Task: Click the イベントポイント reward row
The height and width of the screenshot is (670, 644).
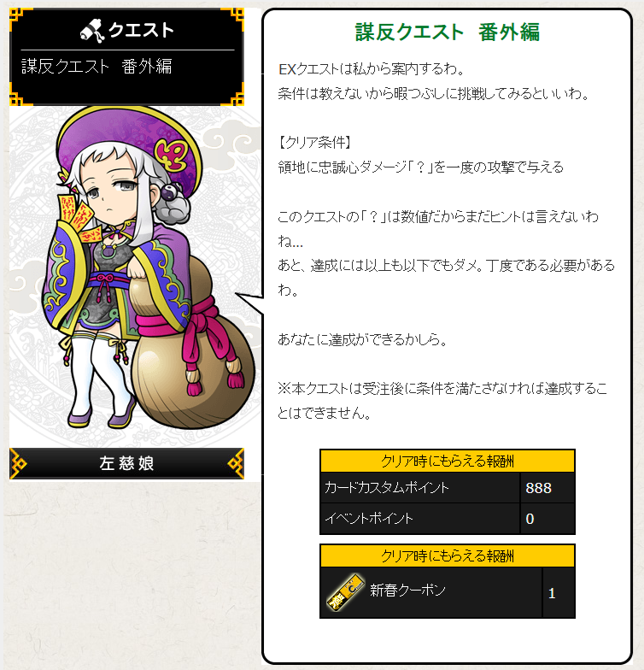Action: click(x=448, y=518)
